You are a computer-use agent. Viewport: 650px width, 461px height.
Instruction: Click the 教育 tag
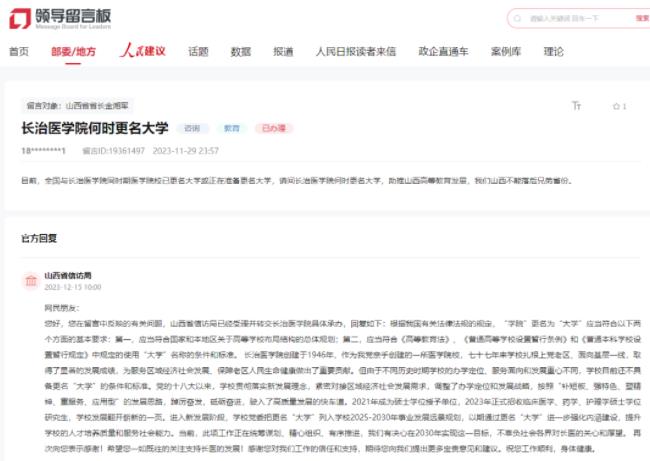(232, 129)
